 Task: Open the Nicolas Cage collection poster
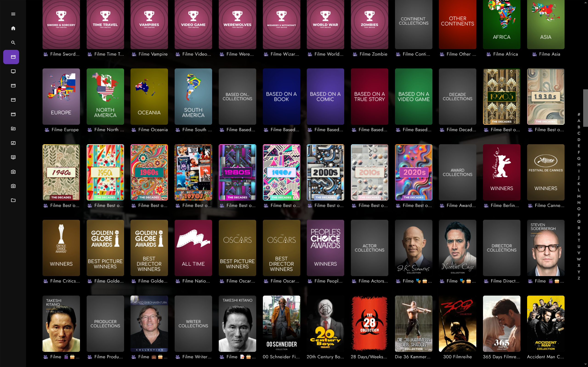click(457, 248)
